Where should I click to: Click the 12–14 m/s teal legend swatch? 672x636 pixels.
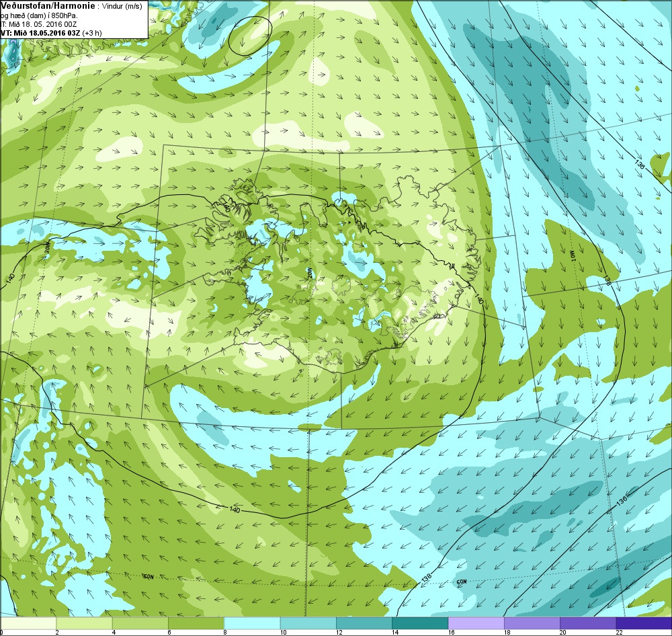pos(364,623)
